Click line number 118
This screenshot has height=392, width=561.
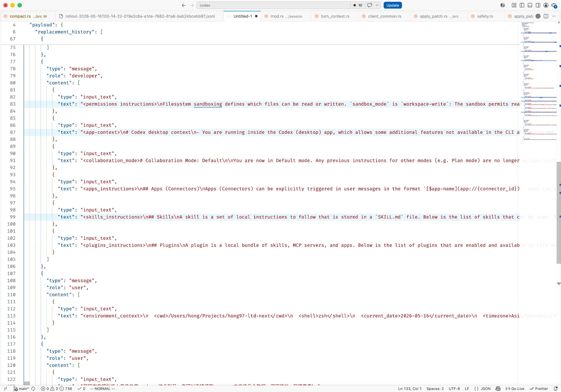pos(11,351)
